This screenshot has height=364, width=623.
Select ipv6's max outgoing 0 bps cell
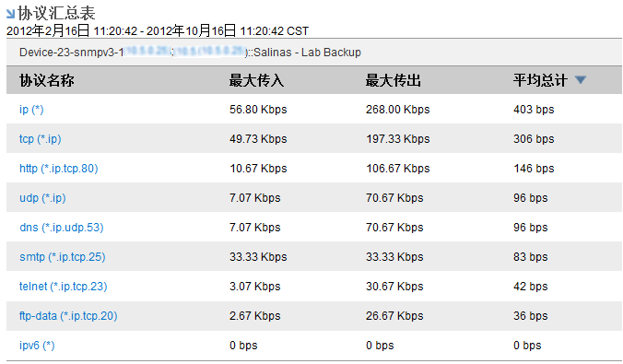(x=380, y=346)
